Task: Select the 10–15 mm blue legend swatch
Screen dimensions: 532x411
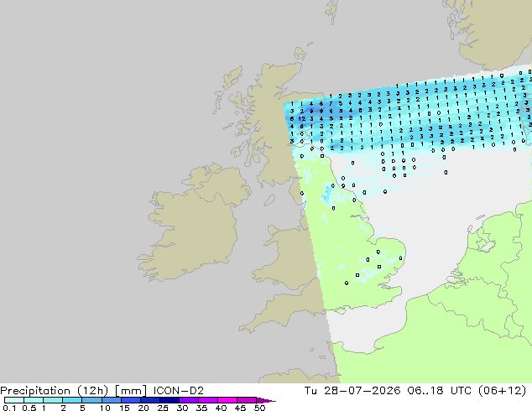Action: (112, 400)
